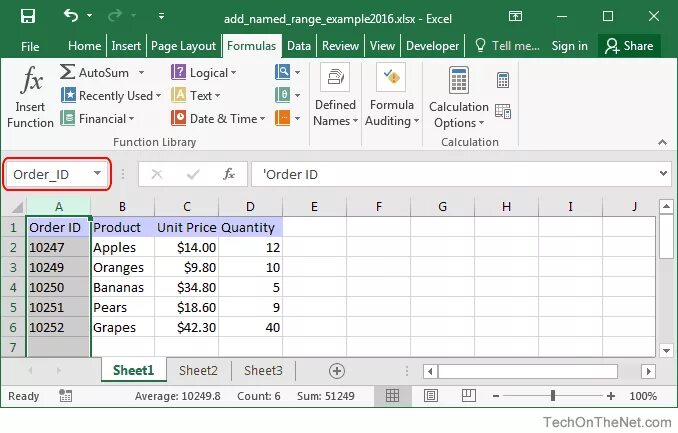
Task: Switch to Normal view icon
Action: [x=392, y=395]
